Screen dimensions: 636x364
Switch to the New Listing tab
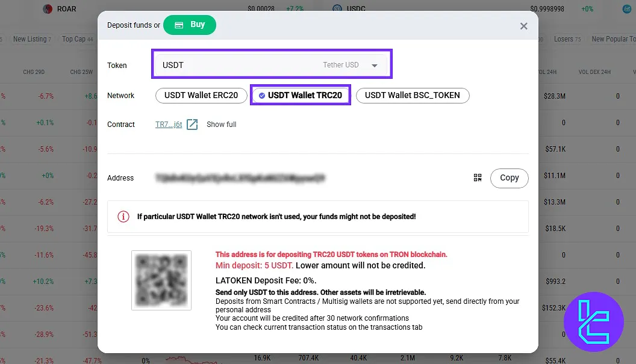pos(31,39)
